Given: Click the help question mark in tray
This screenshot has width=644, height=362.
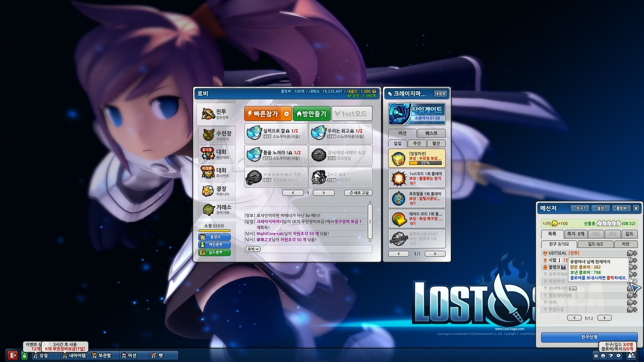Looking at the screenshot, I should click(611, 356).
